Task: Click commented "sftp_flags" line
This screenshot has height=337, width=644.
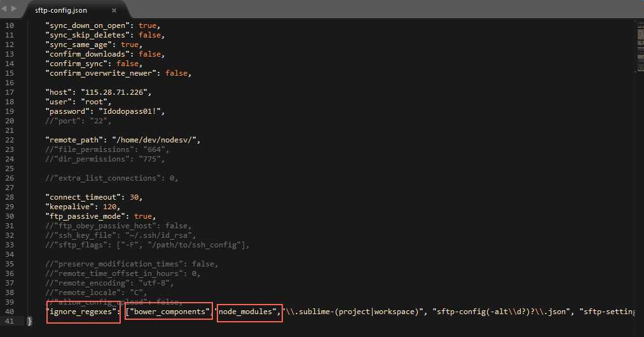Action: click(147, 245)
